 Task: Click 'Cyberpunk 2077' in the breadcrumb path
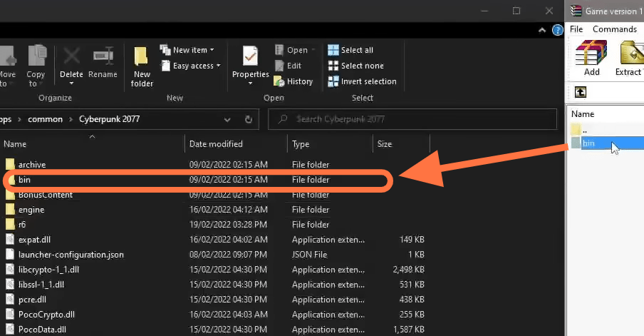coord(109,119)
